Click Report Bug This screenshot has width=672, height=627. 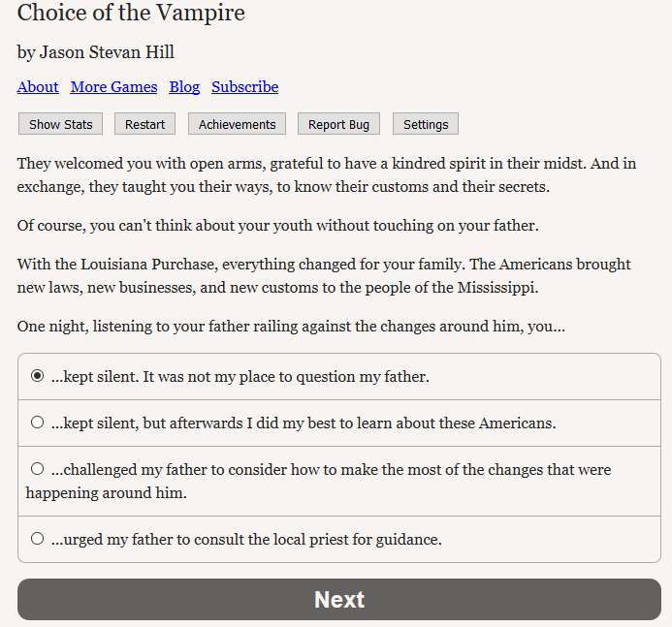point(338,124)
